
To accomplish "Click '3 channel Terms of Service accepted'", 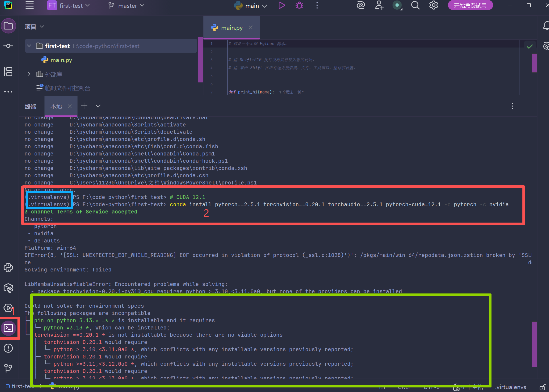I will (81, 212).
